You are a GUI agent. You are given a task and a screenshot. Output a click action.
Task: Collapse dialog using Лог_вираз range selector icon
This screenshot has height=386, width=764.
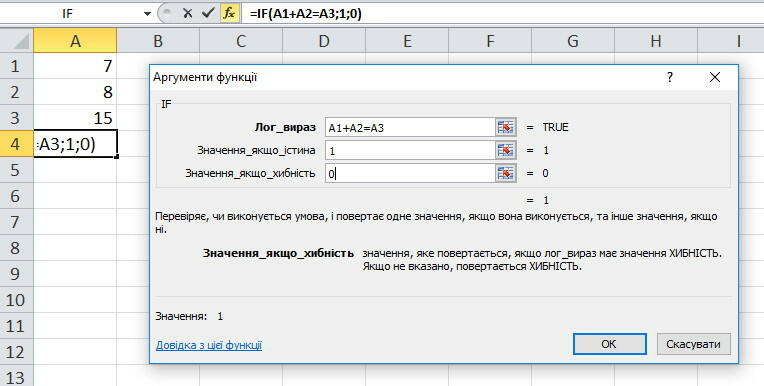point(506,128)
